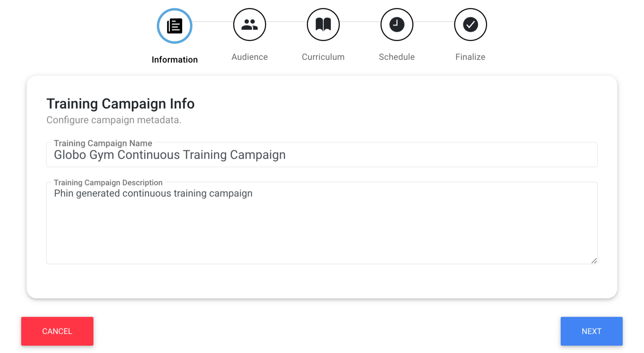Click into the Training Campaign Name field
This screenshot has height=353, width=644.
click(321, 155)
